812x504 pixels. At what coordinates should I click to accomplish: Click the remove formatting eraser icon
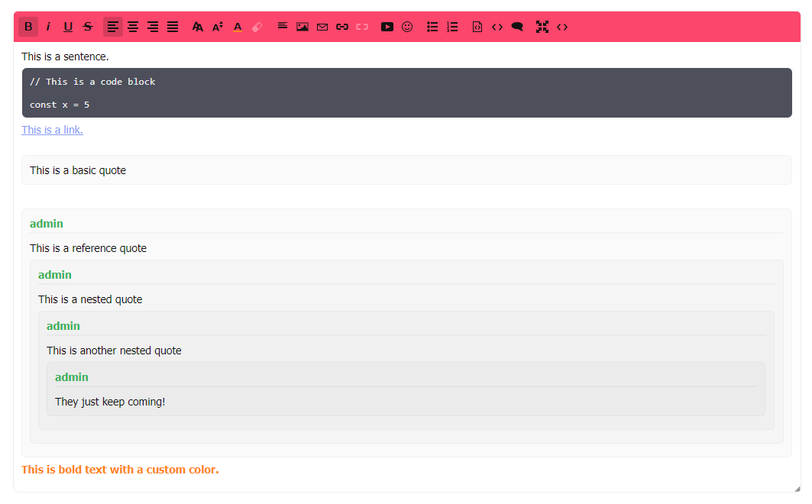[x=257, y=27]
